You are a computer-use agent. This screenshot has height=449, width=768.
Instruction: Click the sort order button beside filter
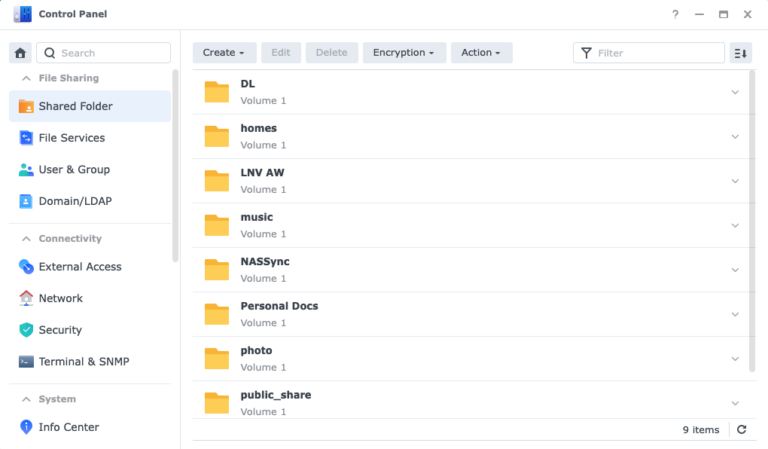(x=740, y=53)
